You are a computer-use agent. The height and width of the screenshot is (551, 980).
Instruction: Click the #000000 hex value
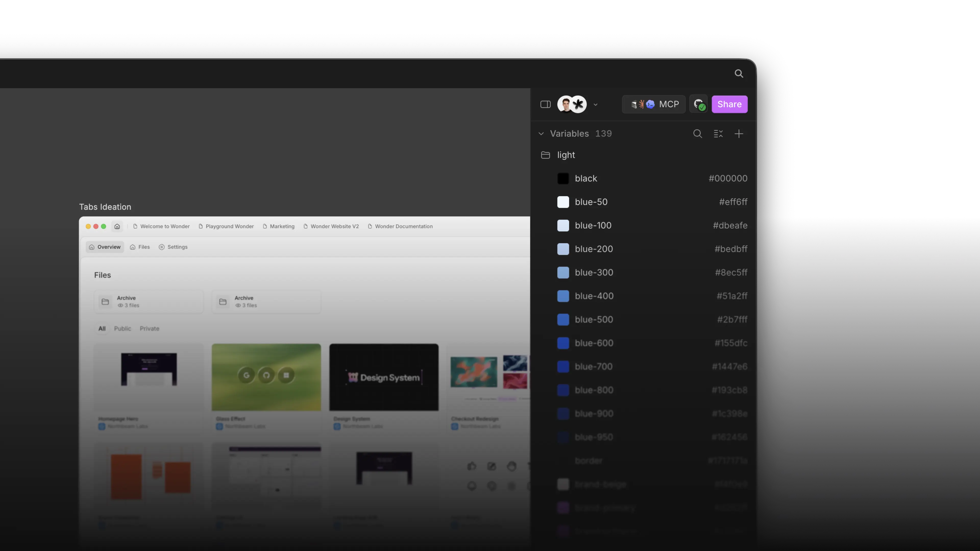[x=728, y=178]
